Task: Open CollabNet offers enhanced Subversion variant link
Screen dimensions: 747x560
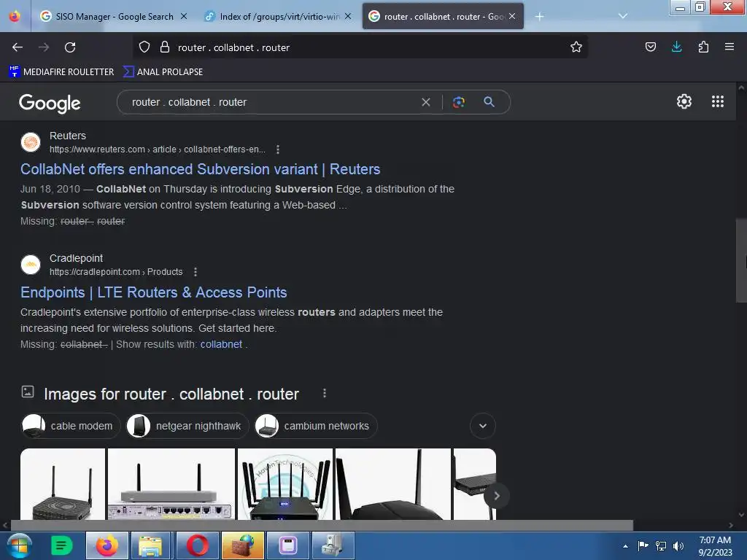Action: (x=200, y=169)
